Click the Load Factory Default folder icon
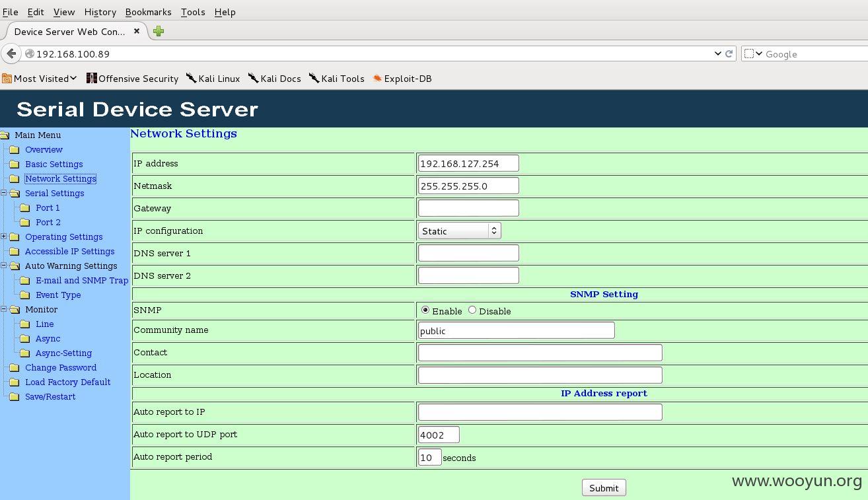The image size is (868, 500). [15, 382]
